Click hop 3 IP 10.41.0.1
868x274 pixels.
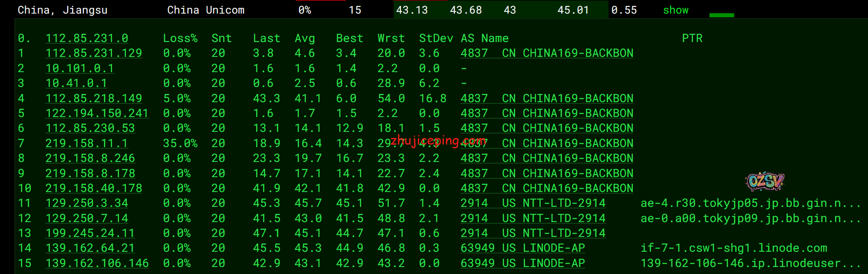(76, 83)
